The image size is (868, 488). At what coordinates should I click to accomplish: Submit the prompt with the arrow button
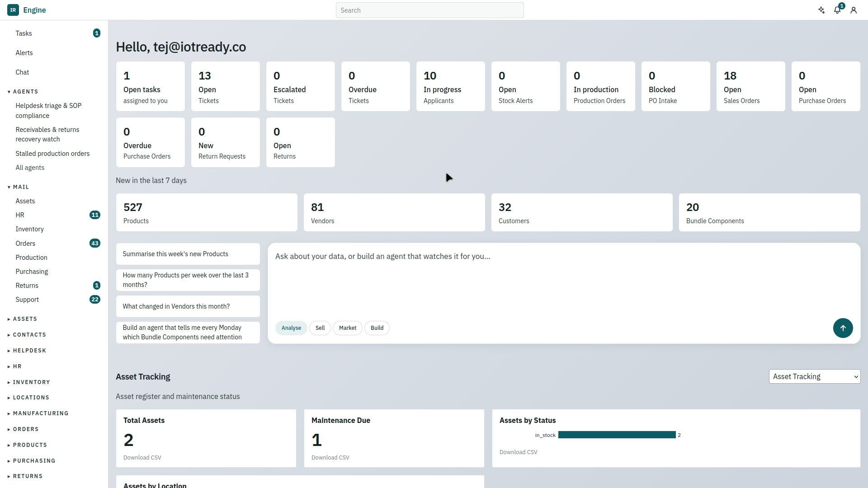tap(843, 328)
